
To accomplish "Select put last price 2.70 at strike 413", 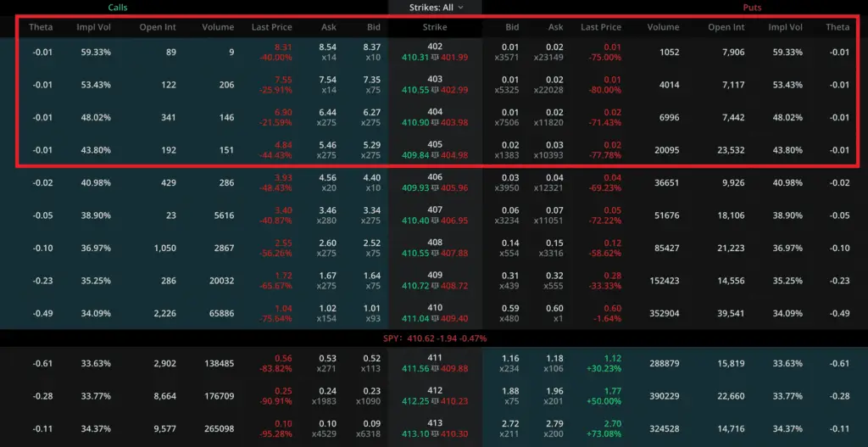I will 612,424.
